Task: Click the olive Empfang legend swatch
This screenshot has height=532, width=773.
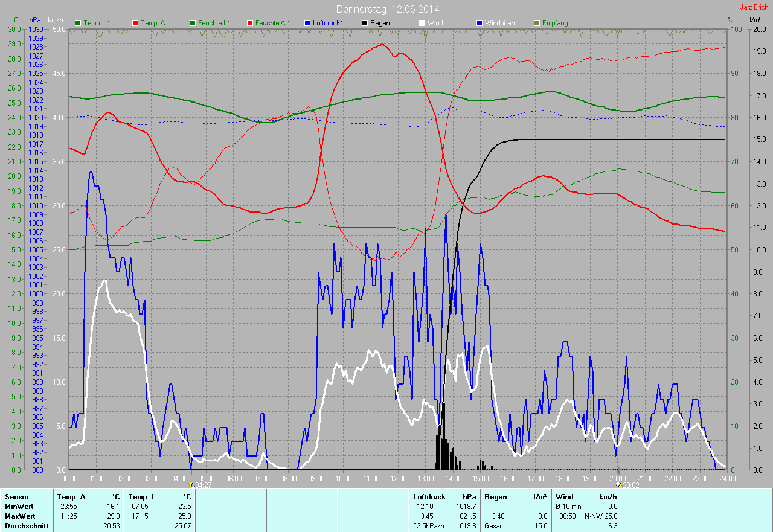Action: 537,23
